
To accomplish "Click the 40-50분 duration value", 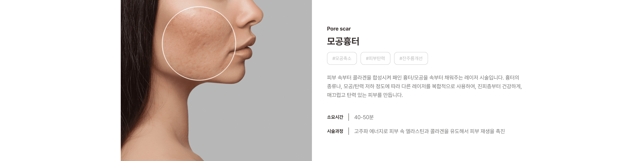I will point(364,117).
